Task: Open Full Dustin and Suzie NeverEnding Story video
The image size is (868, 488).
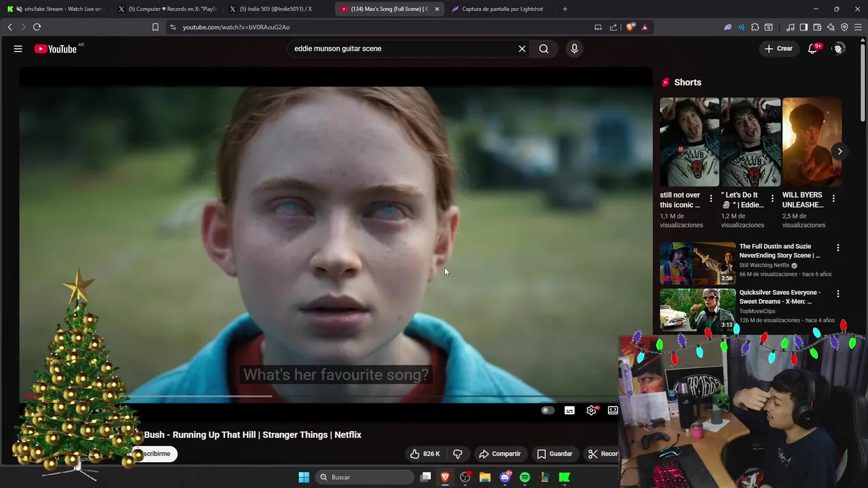Action: [780, 251]
